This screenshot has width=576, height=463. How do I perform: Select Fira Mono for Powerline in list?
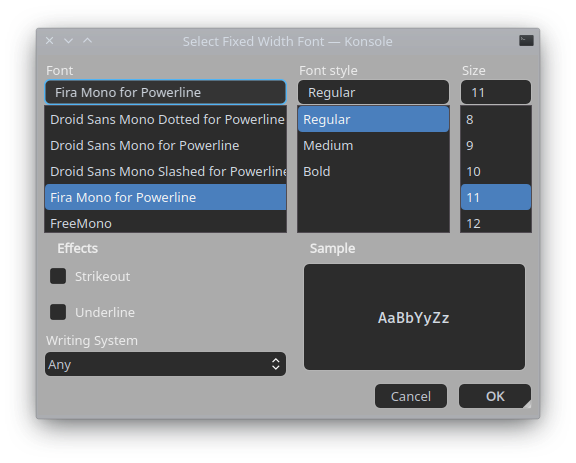tap(165, 197)
